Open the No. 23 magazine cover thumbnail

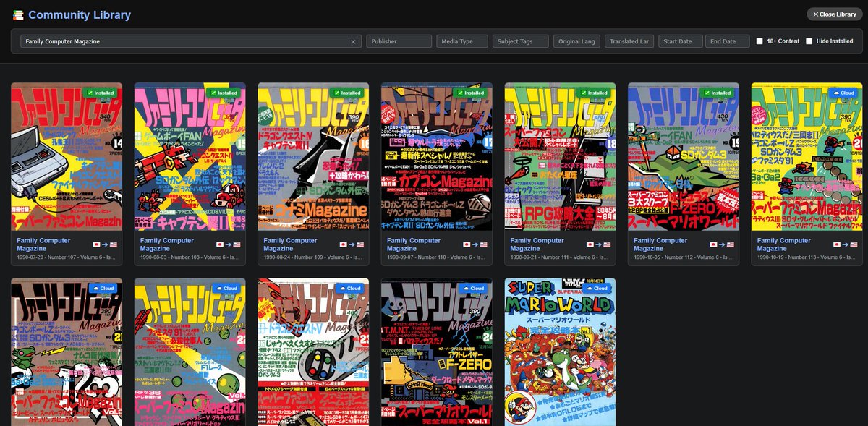(313, 352)
